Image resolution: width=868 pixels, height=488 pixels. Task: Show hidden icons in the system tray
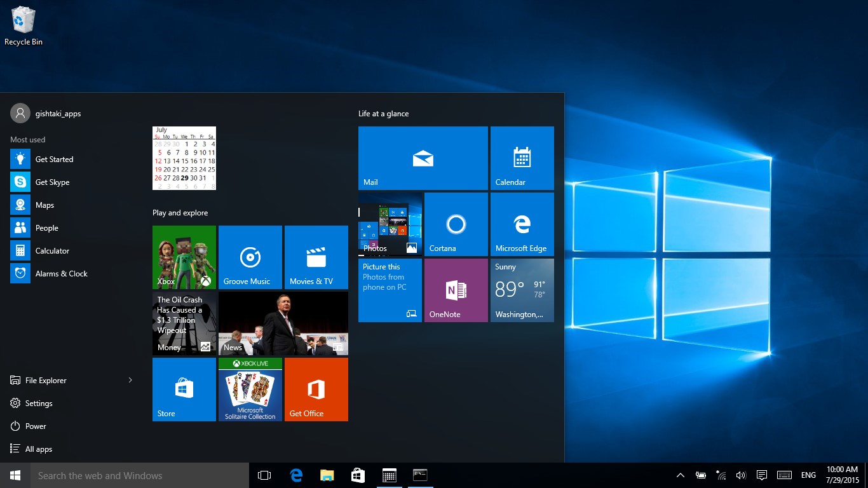pyautogui.click(x=680, y=475)
